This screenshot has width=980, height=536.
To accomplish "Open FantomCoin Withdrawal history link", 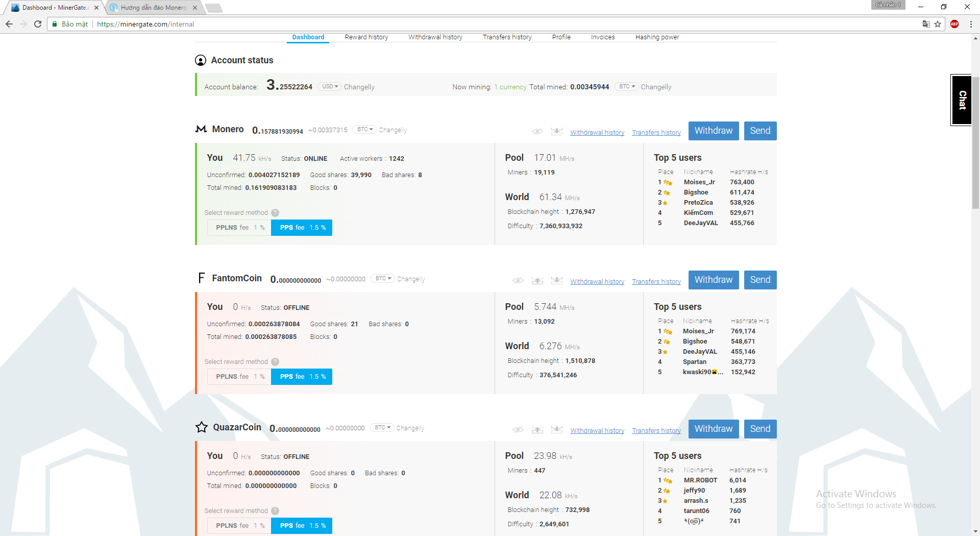I will (x=597, y=282).
